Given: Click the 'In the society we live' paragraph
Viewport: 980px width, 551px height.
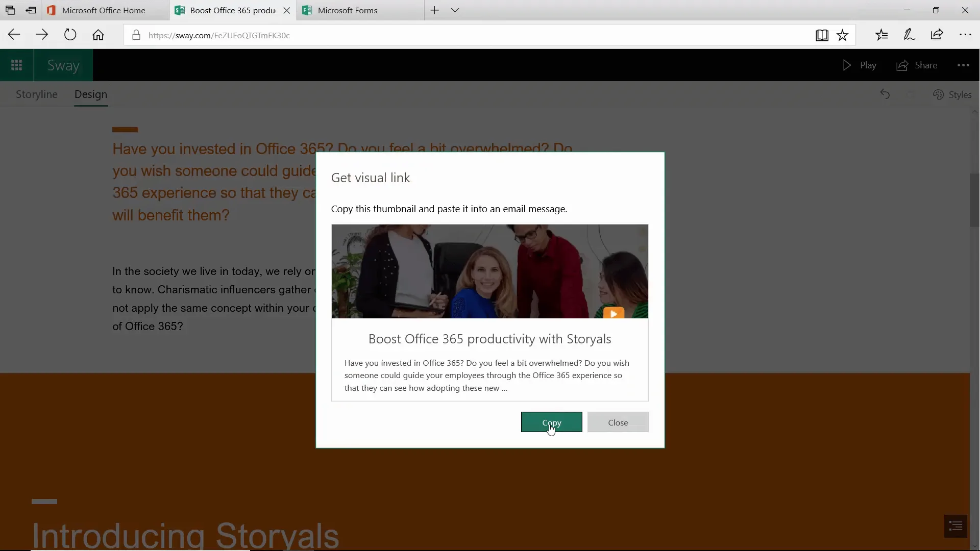Looking at the screenshot, I should point(214,298).
